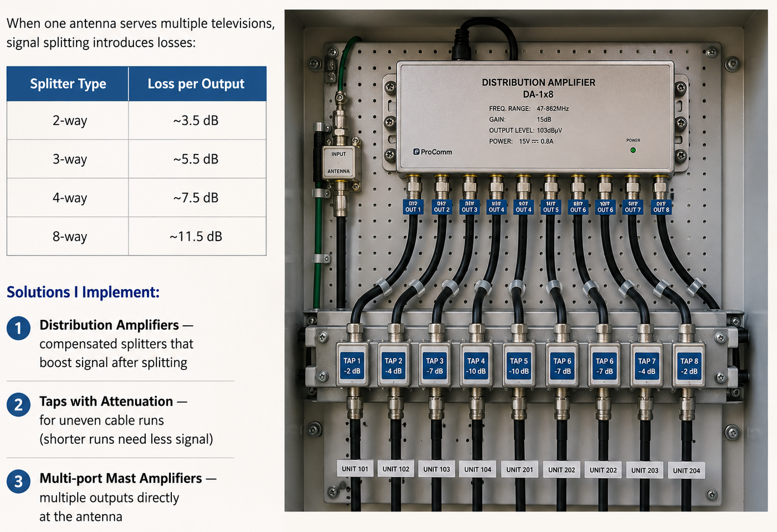Click '(shorter runs need less signal)' text
The width and height of the screenshot is (777, 532).
point(126,439)
